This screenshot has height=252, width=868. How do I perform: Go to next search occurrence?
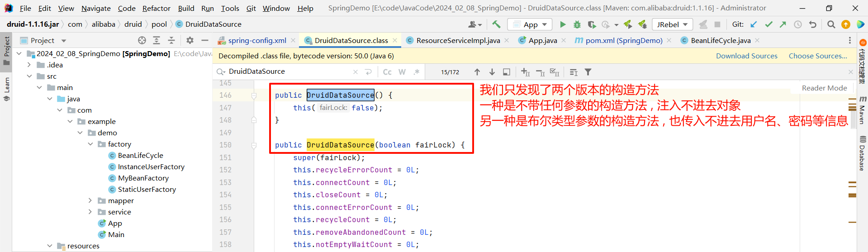tap(492, 72)
